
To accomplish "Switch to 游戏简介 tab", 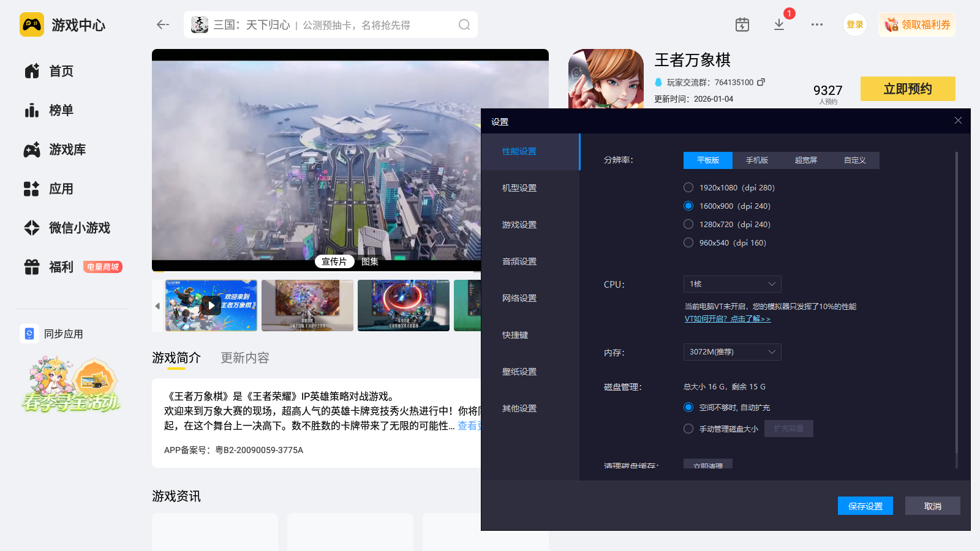I will click(176, 358).
